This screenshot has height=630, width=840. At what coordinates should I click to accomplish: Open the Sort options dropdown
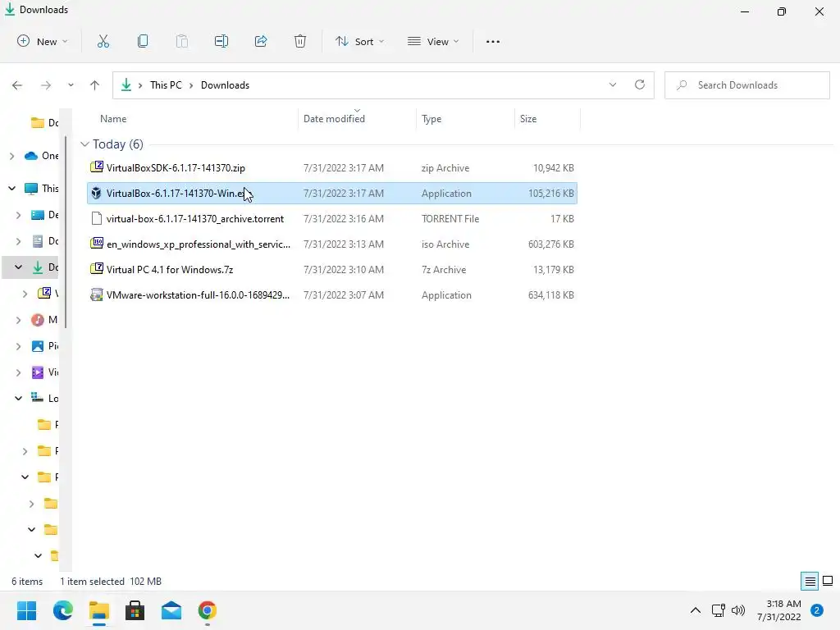pyautogui.click(x=360, y=41)
